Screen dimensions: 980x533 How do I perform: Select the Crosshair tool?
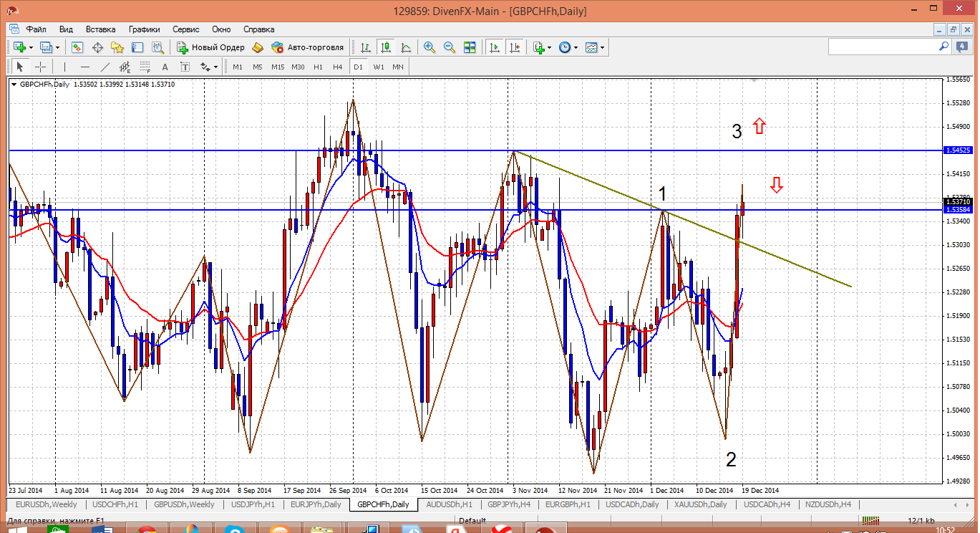(41, 67)
